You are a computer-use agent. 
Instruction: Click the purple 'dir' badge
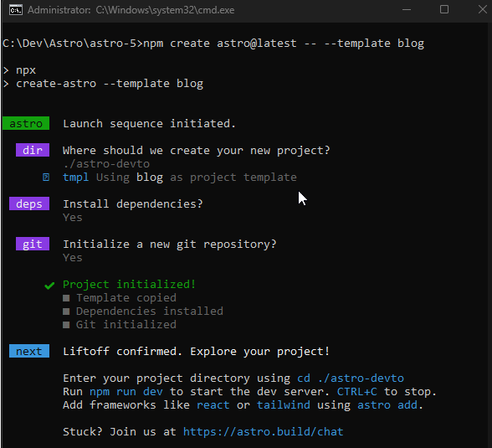pyautogui.click(x=33, y=150)
